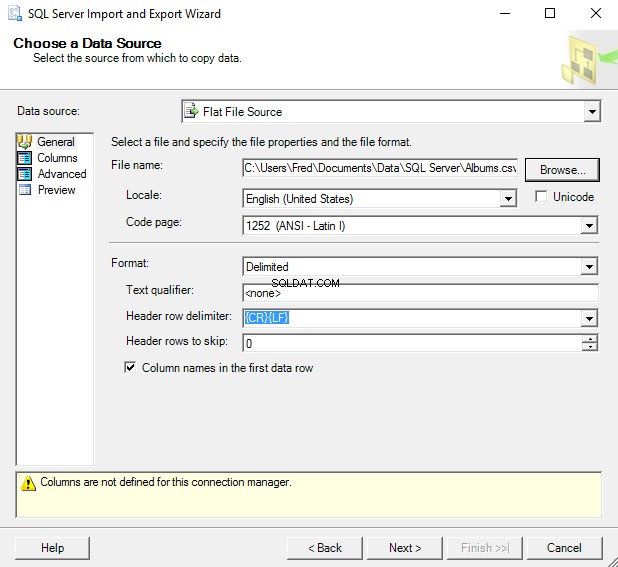Image resolution: width=618 pixels, height=567 pixels.
Task: Click the General page icon
Action: pos(25,142)
